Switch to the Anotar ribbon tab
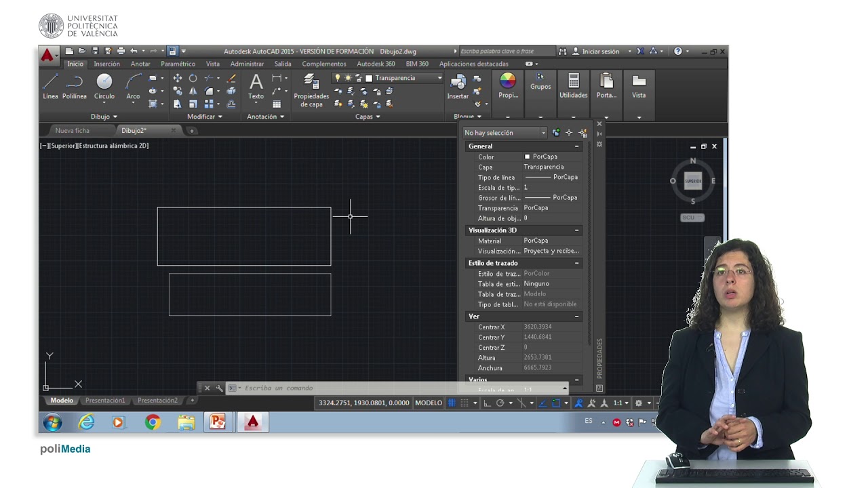868x488 pixels. pyautogui.click(x=140, y=64)
